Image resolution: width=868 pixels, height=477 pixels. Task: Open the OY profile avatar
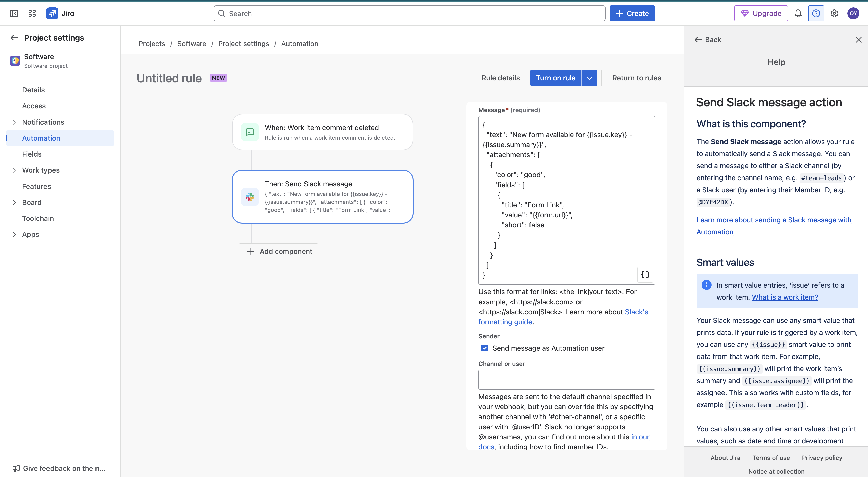click(853, 13)
